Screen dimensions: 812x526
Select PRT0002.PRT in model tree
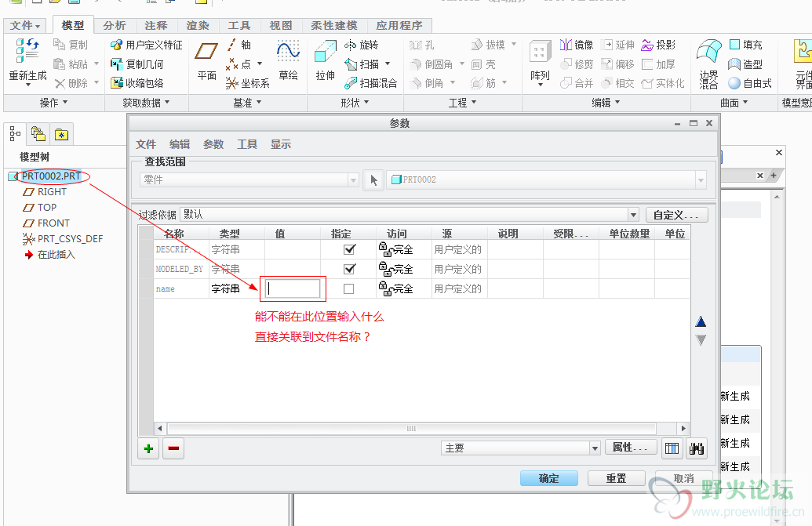(51, 176)
